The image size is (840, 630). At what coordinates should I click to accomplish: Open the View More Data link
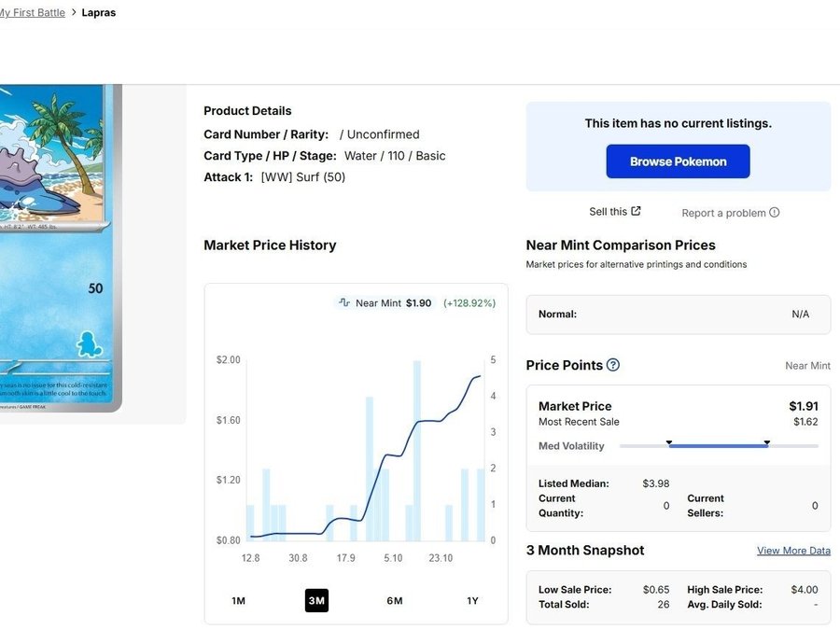click(793, 551)
